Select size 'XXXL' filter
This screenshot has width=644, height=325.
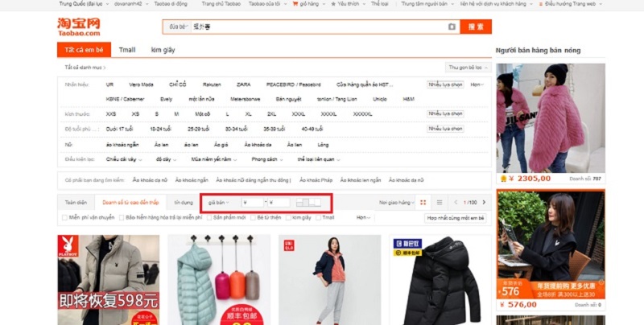click(298, 113)
